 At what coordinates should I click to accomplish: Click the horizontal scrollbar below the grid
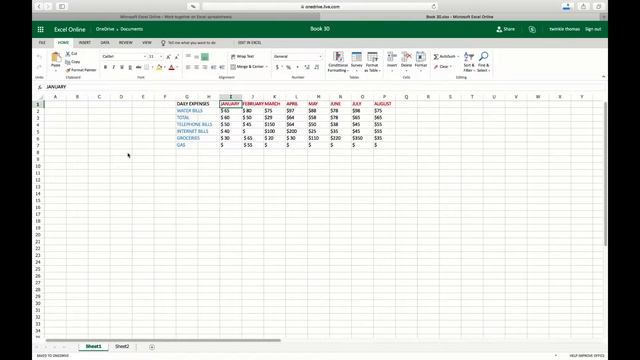[163, 340]
